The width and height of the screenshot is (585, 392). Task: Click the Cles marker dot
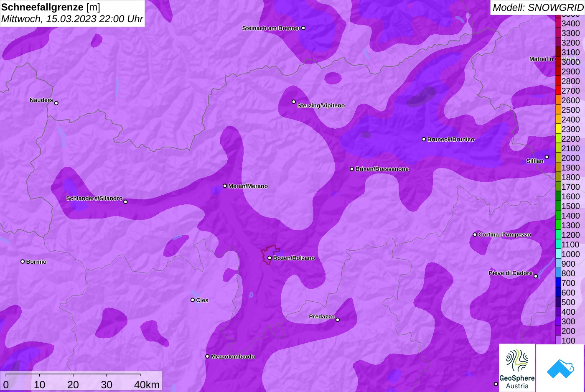coord(193,300)
